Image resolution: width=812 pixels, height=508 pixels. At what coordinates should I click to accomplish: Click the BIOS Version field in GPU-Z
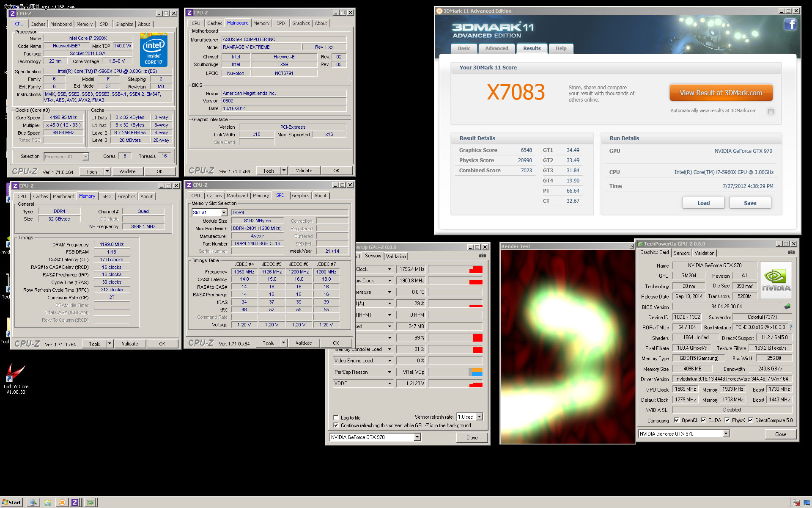[726, 306]
